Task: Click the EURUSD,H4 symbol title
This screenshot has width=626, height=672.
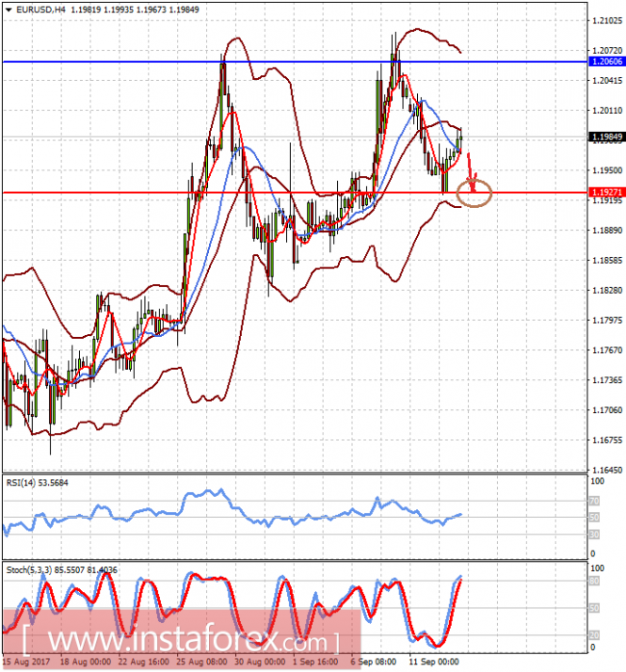Action: pyautogui.click(x=40, y=9)
